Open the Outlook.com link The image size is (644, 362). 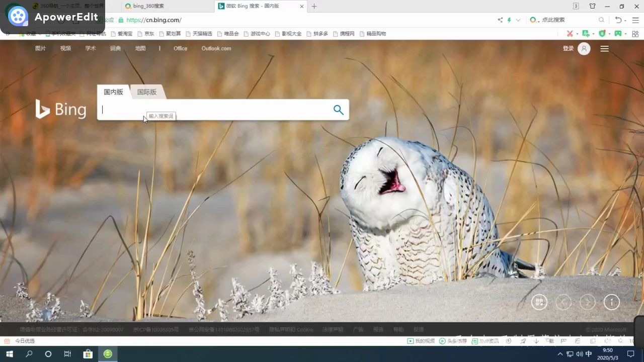(216, 48)
